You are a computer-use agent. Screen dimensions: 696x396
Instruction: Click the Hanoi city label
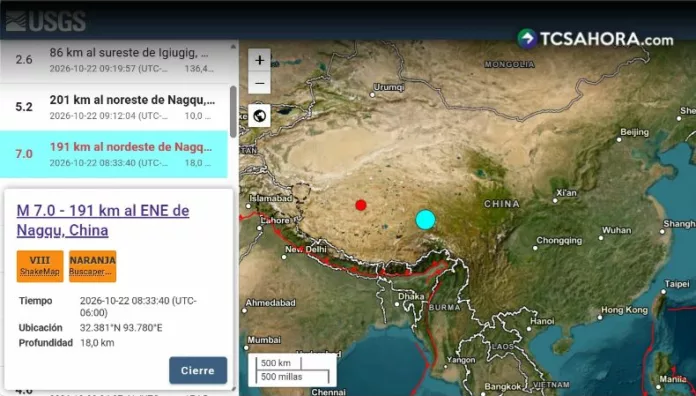[542, 321]
